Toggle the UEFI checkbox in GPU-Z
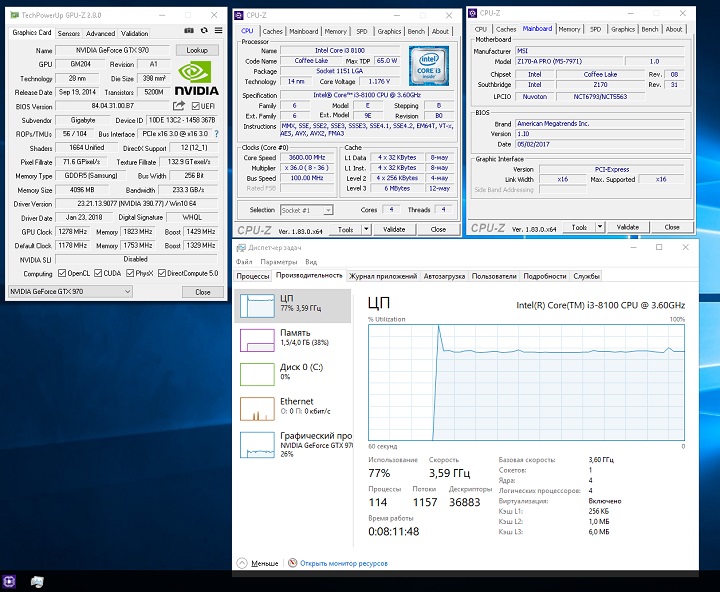 [196, 106]
